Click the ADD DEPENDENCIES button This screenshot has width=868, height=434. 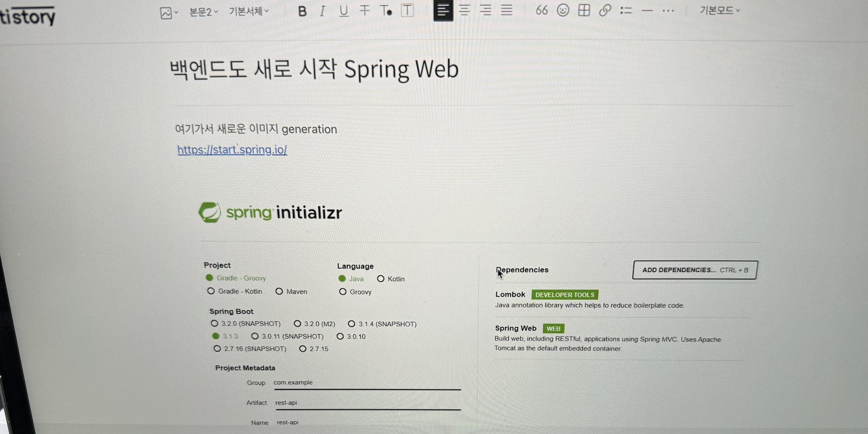pyautogui.click(x=695, y=270)
